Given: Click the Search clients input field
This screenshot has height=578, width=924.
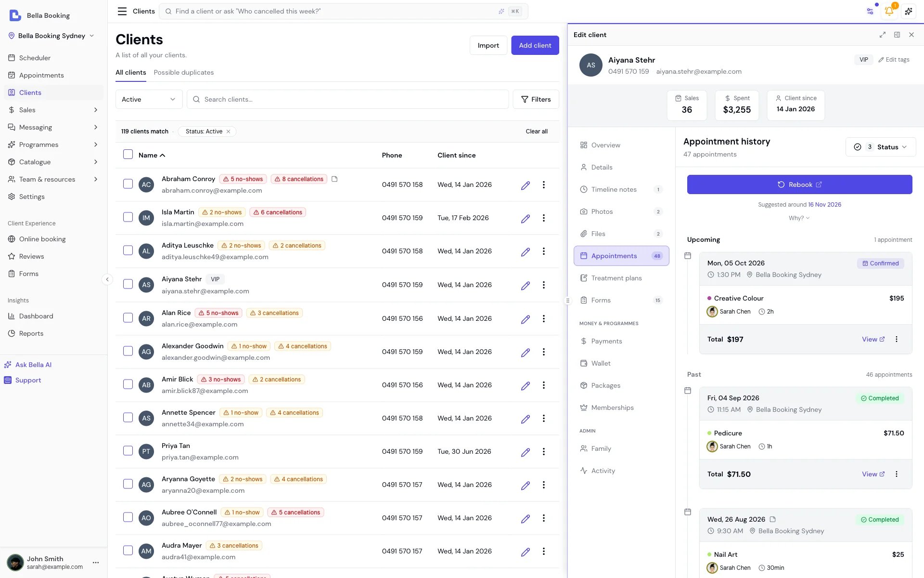Looking at the screenshot, I should click(347, 99).
